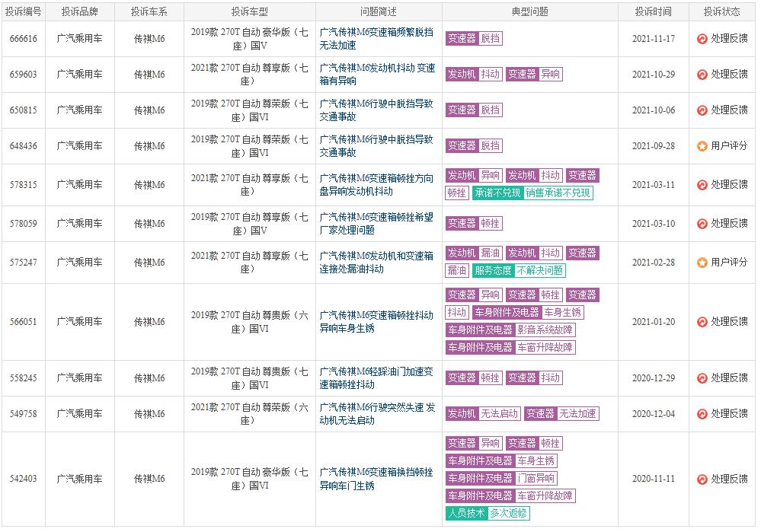Click status icon in row 542403
The height and width of the screenshot is (532, 761).
[702, 479]
